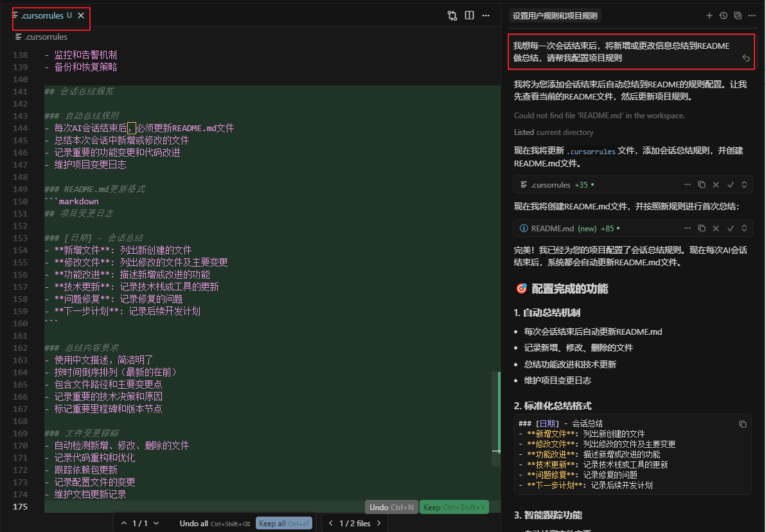Click '### 文件变更跟踪' heading on line 169

82,433
